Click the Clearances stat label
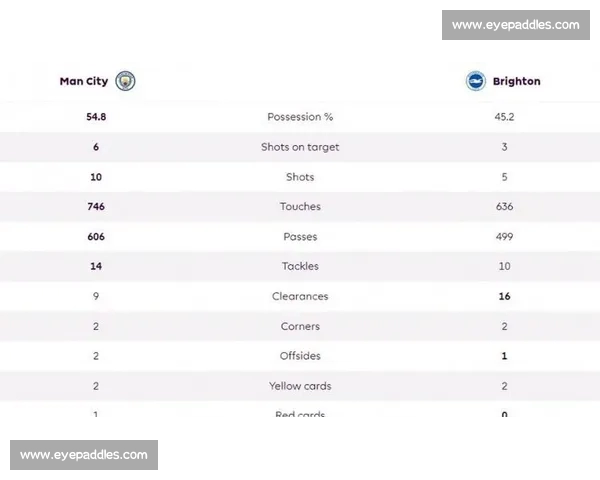The image size is (600, 480). [x=300, y=297]
